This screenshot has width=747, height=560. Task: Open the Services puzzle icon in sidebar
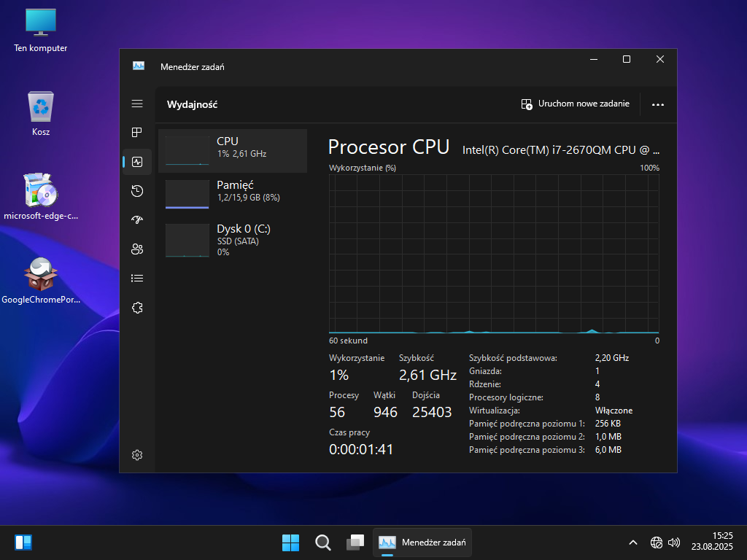[x=137, y=308]
